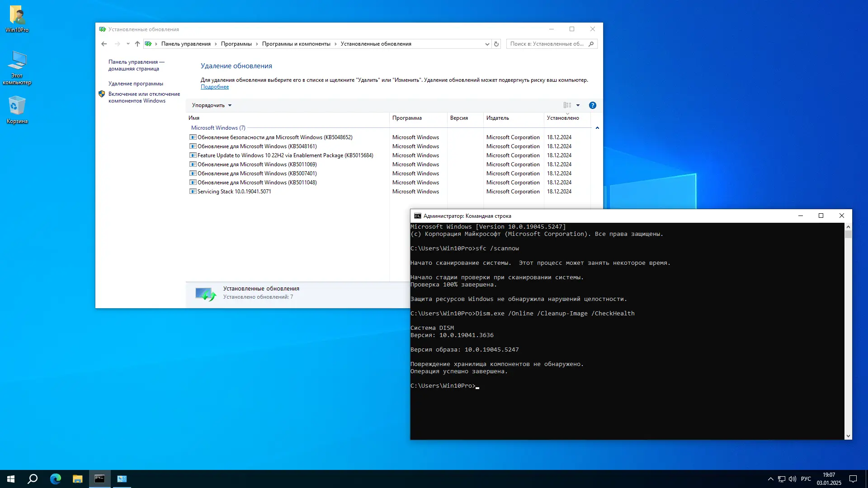Click search box for installed updates

(547, 44)
